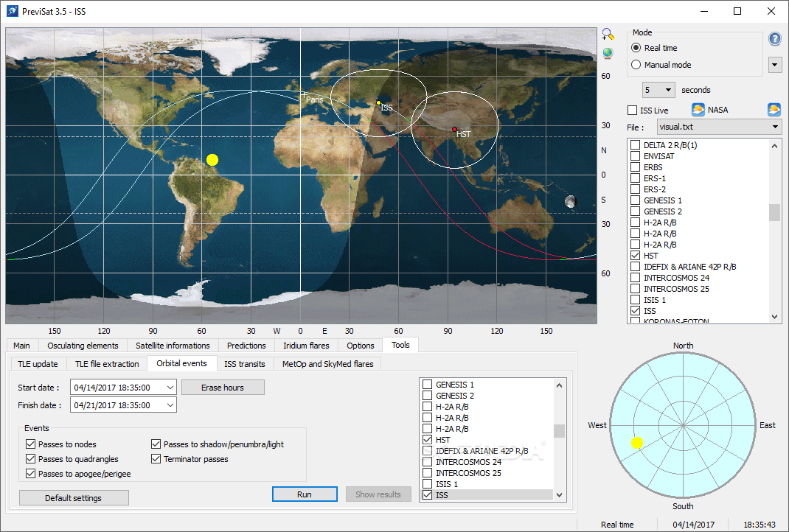
Task: Click the Show results button
Action: point(378,494)
